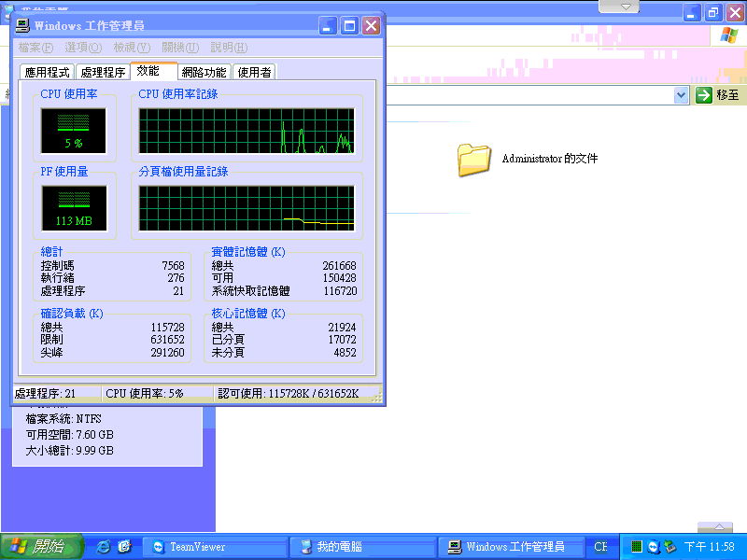
Task: Click the PF 使用量 gauge showing 113 MB
Action: pos(74,208)
